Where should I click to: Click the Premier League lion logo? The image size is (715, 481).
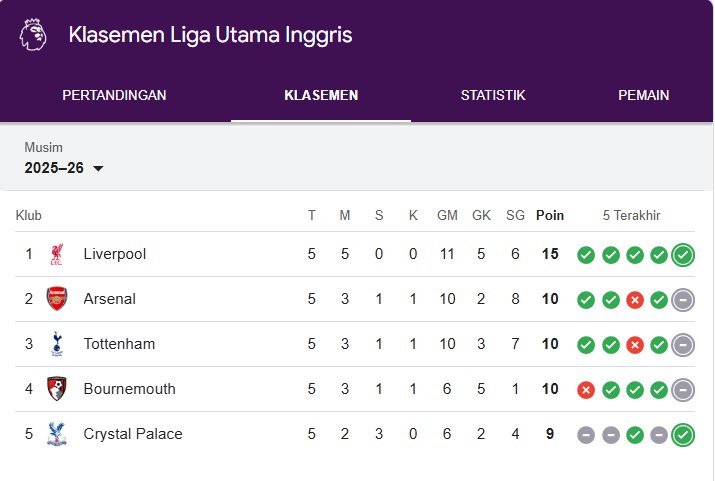point(33,35)
